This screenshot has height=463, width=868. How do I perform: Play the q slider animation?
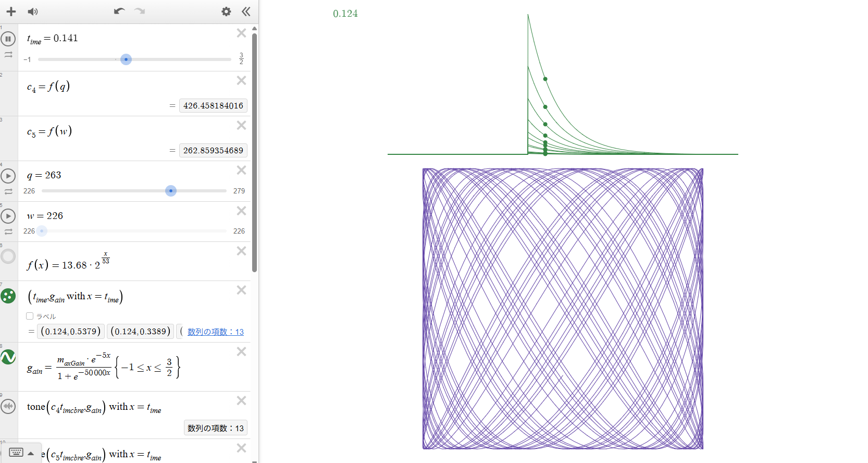coord(8,176)
